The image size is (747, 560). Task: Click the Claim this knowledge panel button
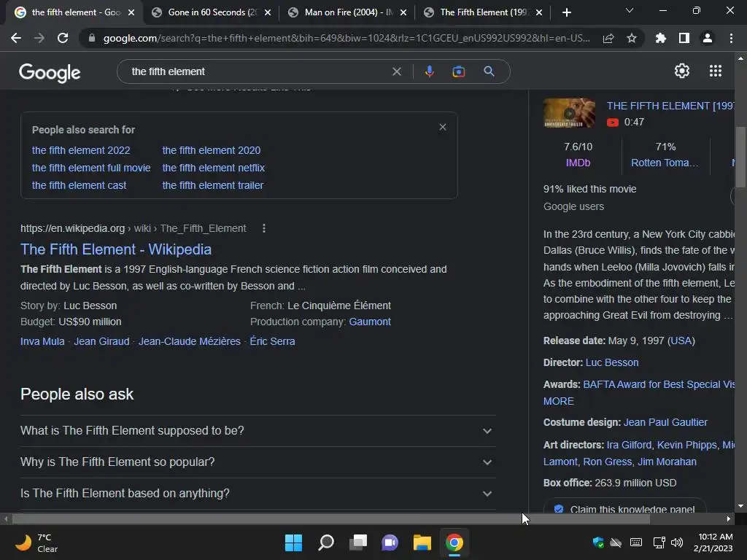624,507
